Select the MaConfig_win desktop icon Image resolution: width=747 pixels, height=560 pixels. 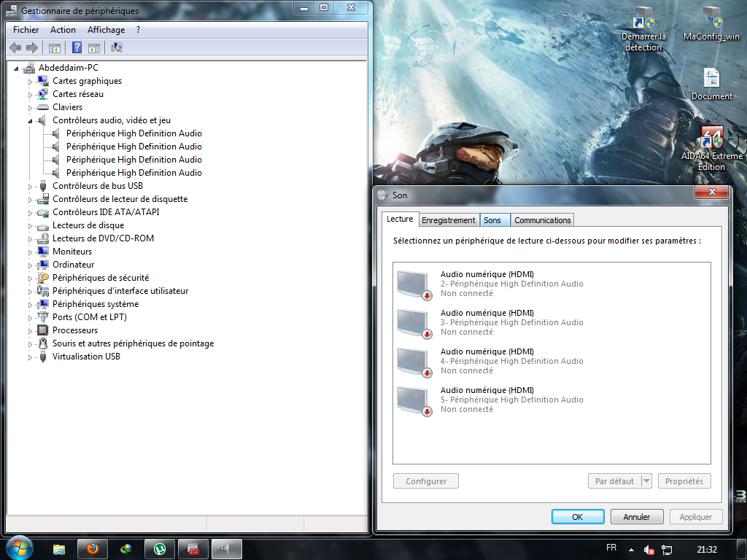pyautogui.click(x=711, y=24)
